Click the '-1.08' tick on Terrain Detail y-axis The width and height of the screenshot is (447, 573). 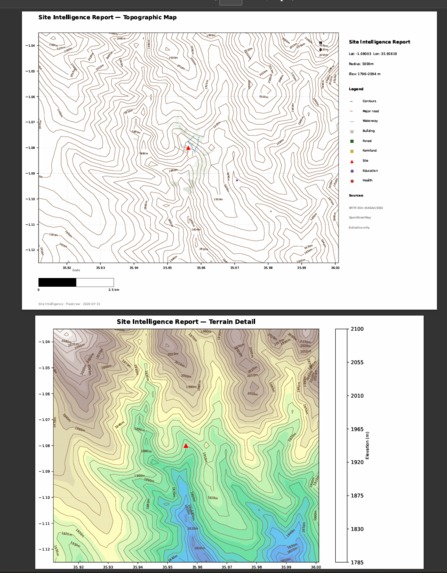(x=45, y=445)
